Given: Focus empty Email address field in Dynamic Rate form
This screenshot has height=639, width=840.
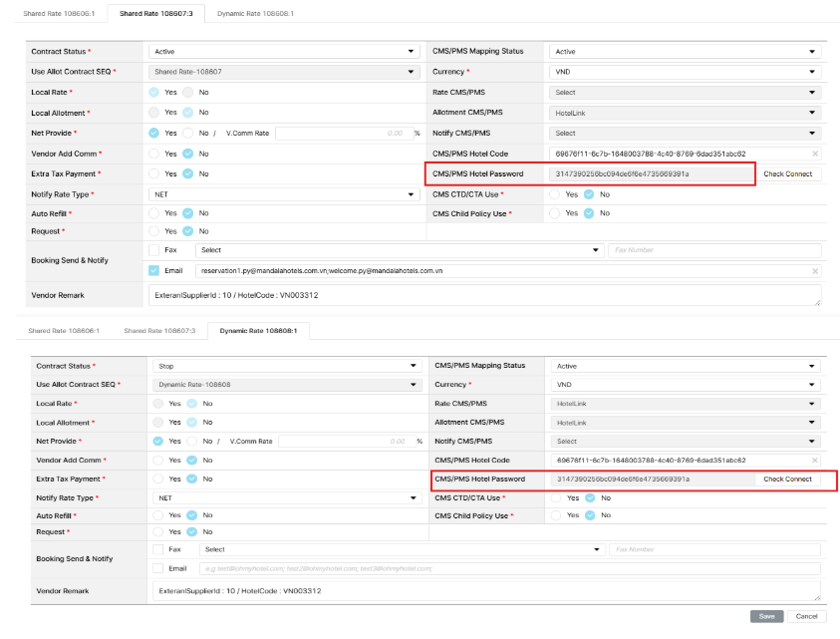Looking at the screenshot, I should click(509, 569).
